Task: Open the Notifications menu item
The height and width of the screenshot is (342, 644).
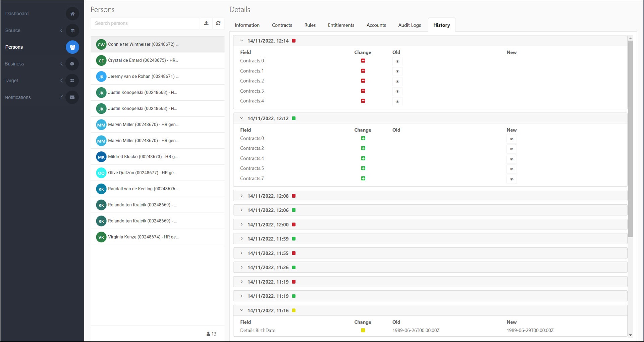Action: click(x=18, y=97)
